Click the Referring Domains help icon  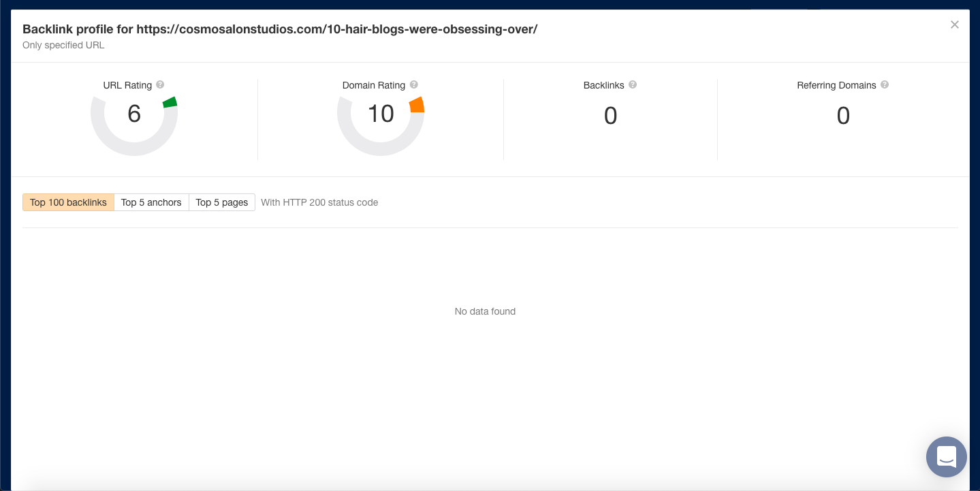(x=884, y=84)
